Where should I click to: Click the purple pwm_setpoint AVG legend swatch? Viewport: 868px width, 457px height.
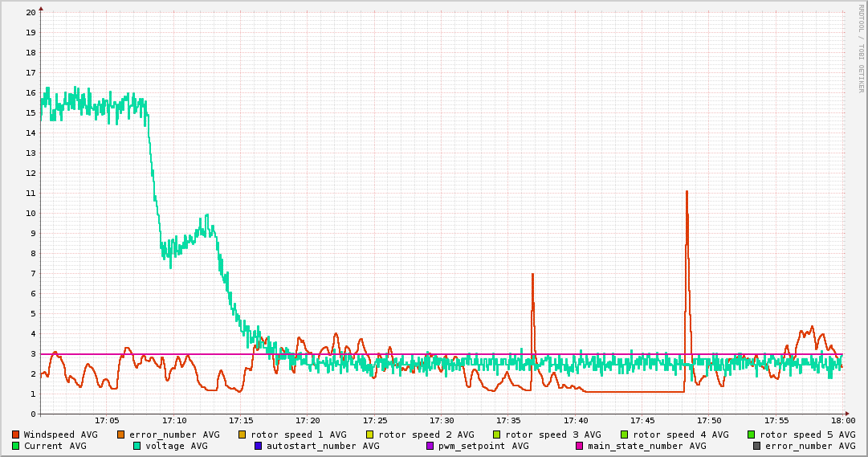tap(430, 446)
